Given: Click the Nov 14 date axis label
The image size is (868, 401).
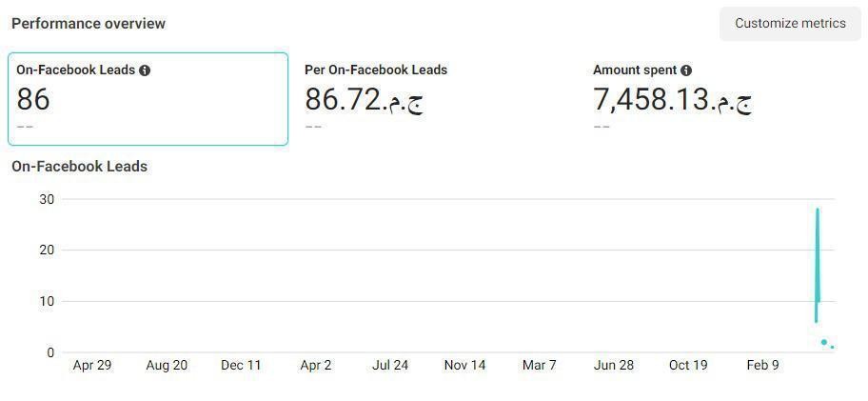Looking at the screenshot, I should [464, 365].
